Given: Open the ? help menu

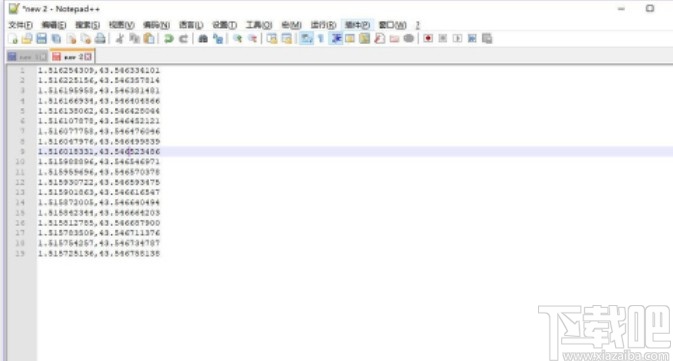Looking at the screenshot, I should [x=418, y=25].
